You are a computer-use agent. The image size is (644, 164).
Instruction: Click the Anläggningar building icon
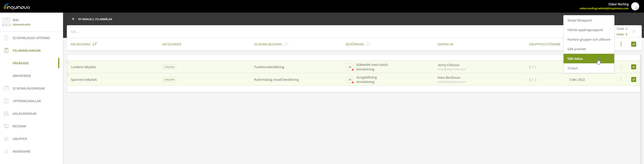click(x=6, y=114)
